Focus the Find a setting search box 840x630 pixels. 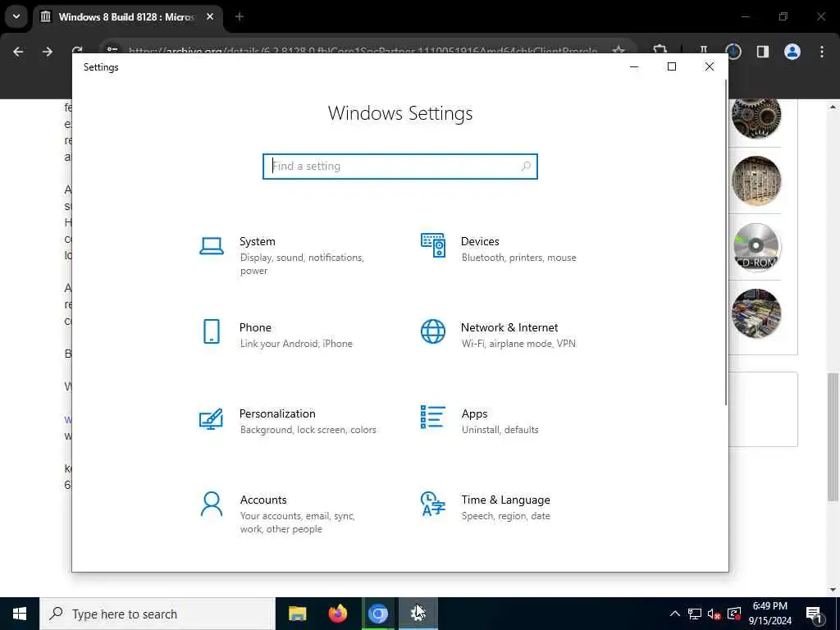tap(400, 166)
